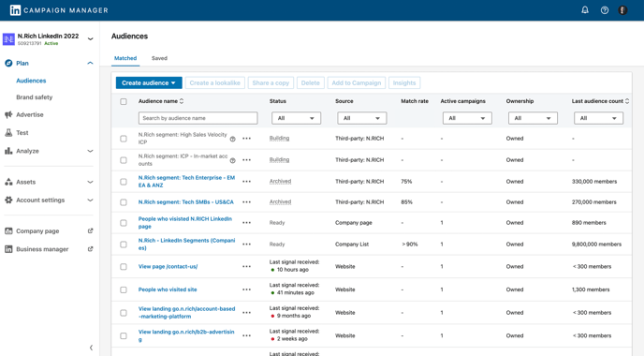Viewport: 644px width, 356px height.
Task: Open Brand safety in sidebar
Action: click(x=35, y=97)
